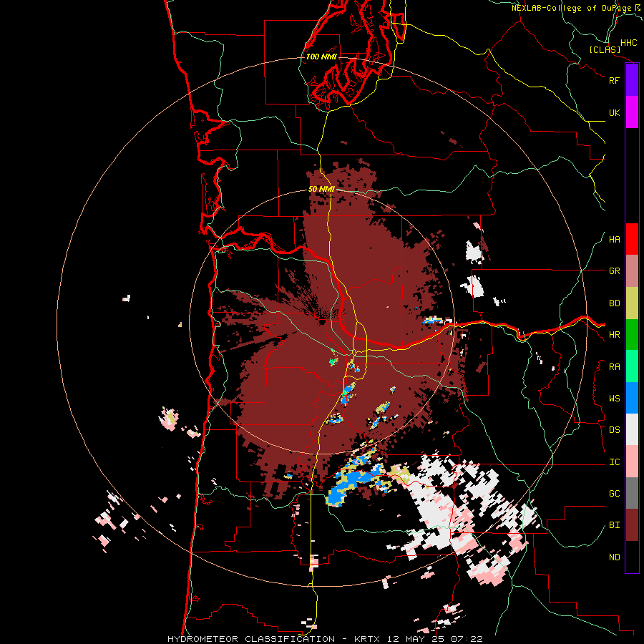
Task: Click the WS legend label
Action: tap(614, 399)
